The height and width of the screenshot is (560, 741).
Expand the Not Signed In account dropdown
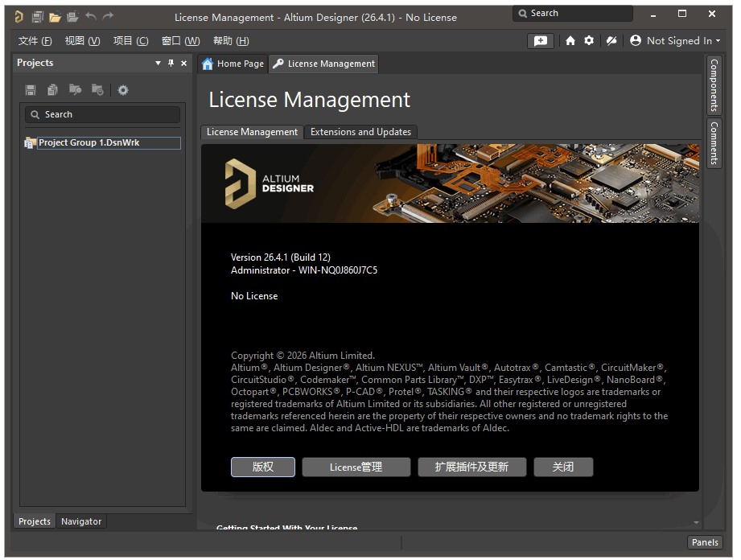pos(675,40)
